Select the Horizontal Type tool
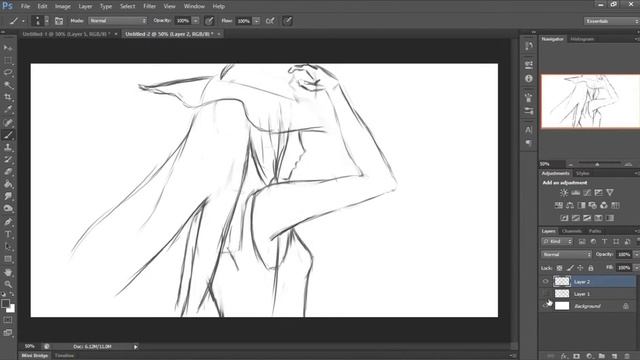Viewport: 640px width, 360px height. [x=8, y=234]
